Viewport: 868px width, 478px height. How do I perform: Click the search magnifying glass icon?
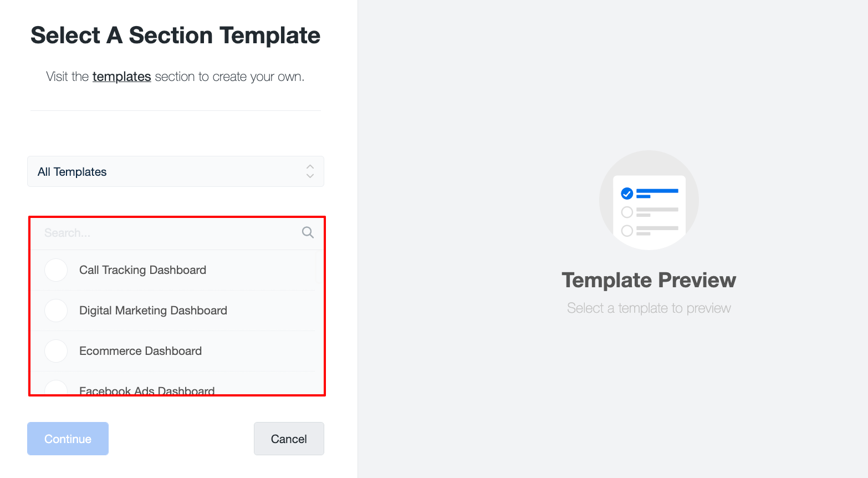point(307,232)
